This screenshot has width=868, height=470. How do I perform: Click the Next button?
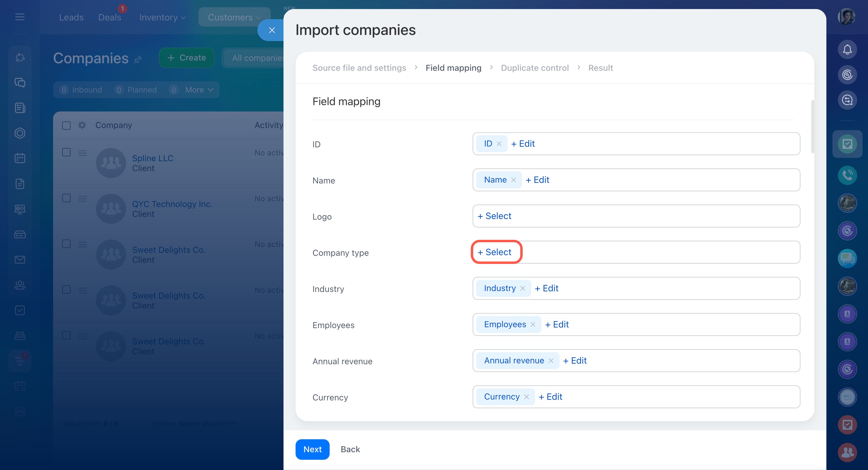click(312, 449)
